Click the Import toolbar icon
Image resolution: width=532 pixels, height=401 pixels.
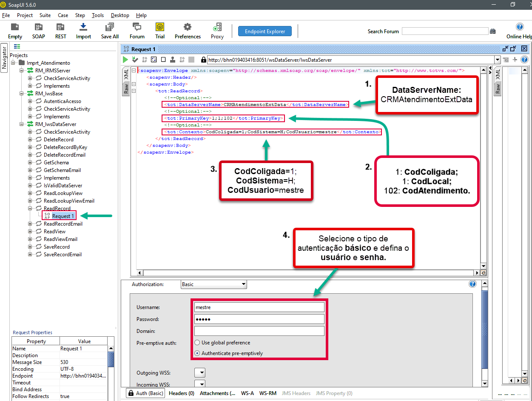tap(83, 27)
